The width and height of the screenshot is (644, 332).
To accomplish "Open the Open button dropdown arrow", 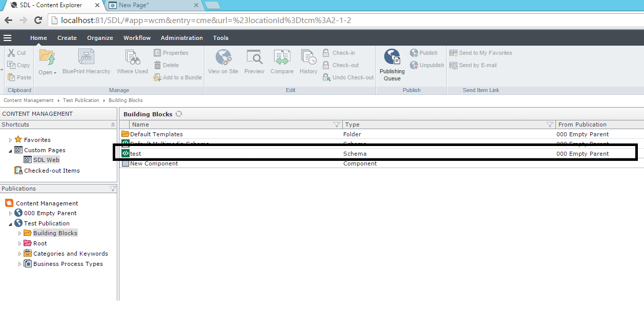I will 55,73.
